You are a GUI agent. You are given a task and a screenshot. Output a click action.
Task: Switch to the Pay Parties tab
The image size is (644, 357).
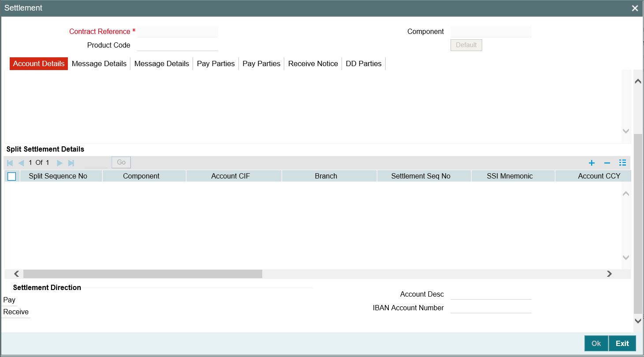[x=216, y=63]
